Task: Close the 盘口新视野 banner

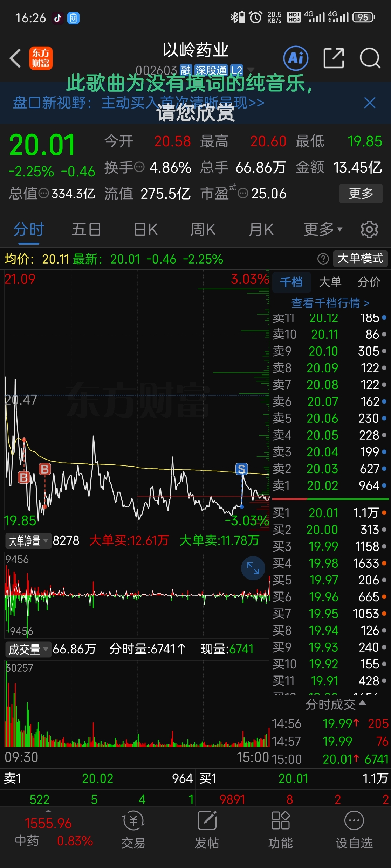Action: point(370,103)
